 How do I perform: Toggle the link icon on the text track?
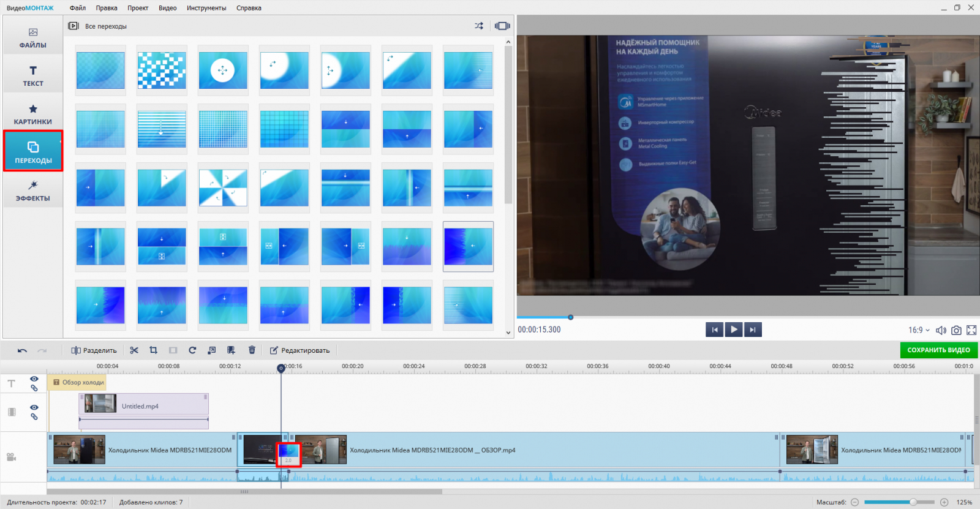tap(34, 388)
